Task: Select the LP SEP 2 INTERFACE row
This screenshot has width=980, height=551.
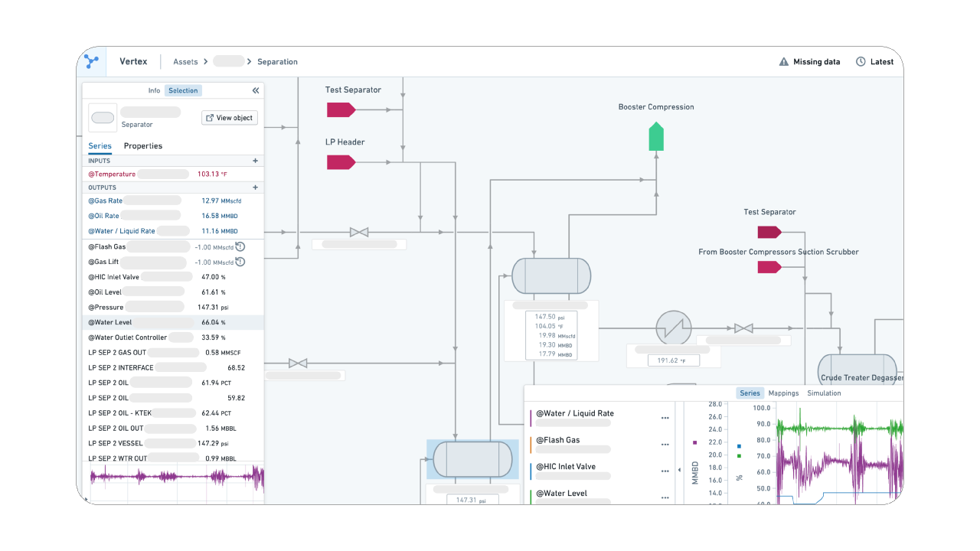Action: pyautogui.click(x=173, y=367)
